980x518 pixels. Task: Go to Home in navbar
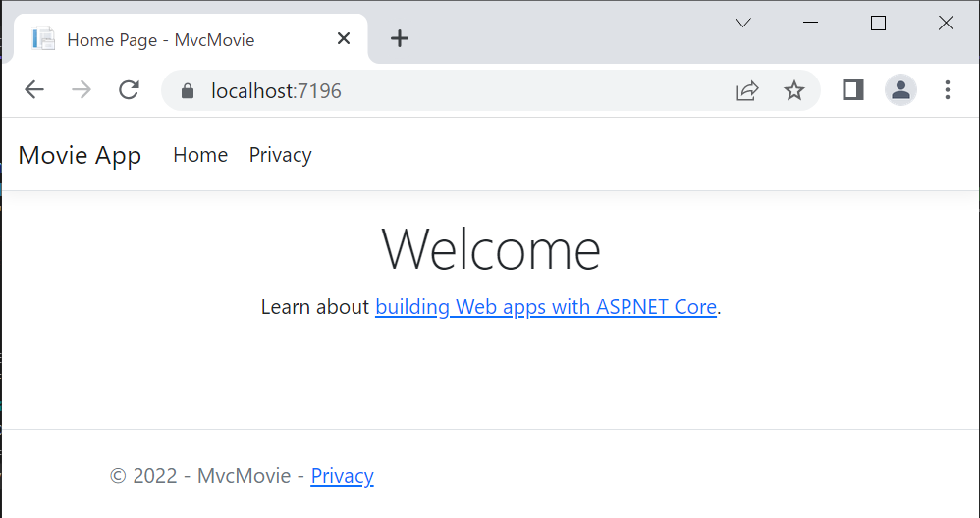[200, 155]
